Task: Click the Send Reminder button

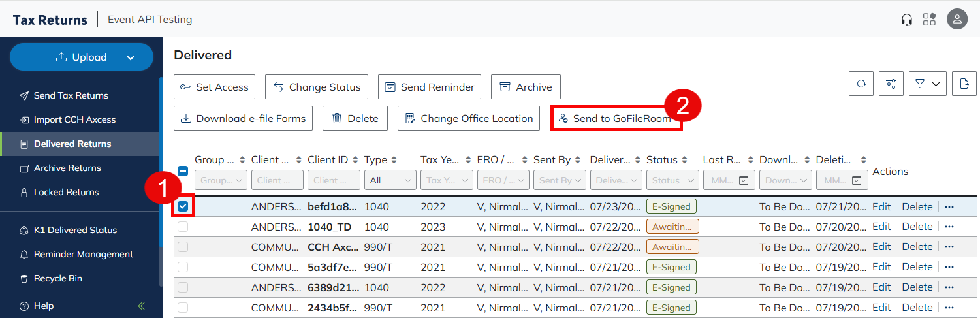Action: tap(430, 87)
